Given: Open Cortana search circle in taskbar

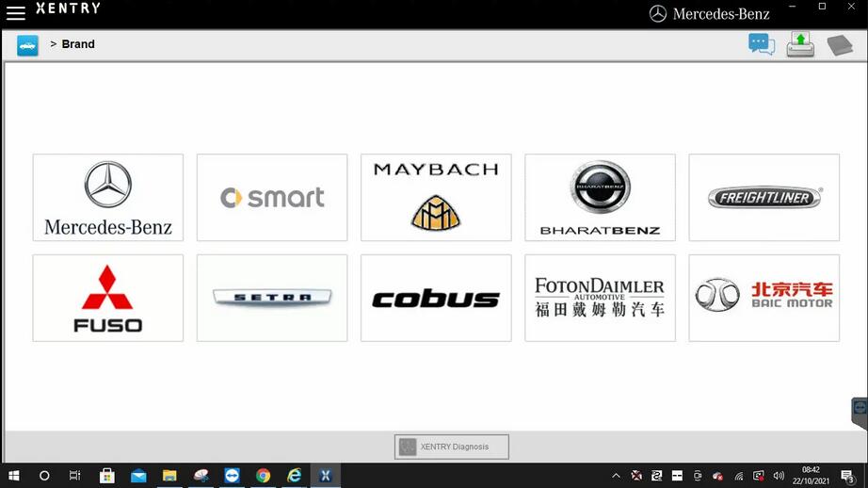Looking at the screenshot, I should [44, 476].
